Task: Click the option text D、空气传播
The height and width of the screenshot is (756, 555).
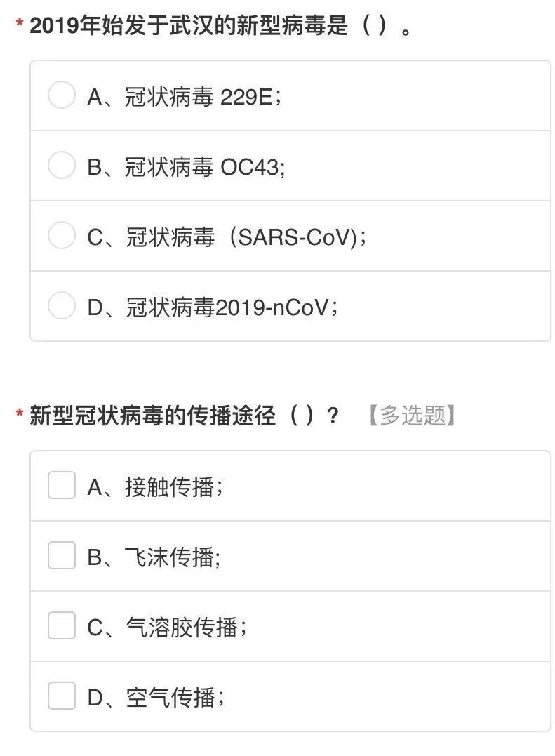Action: tap(156, 697)
